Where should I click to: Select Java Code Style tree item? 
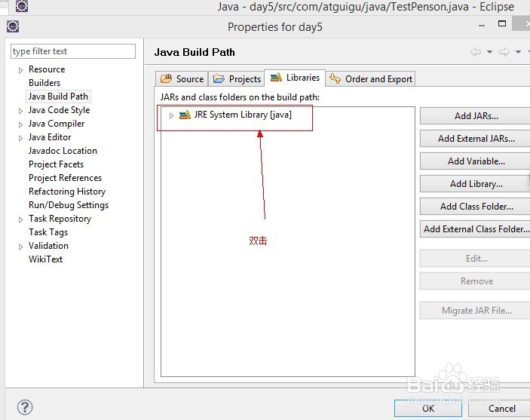click(59, 110)
